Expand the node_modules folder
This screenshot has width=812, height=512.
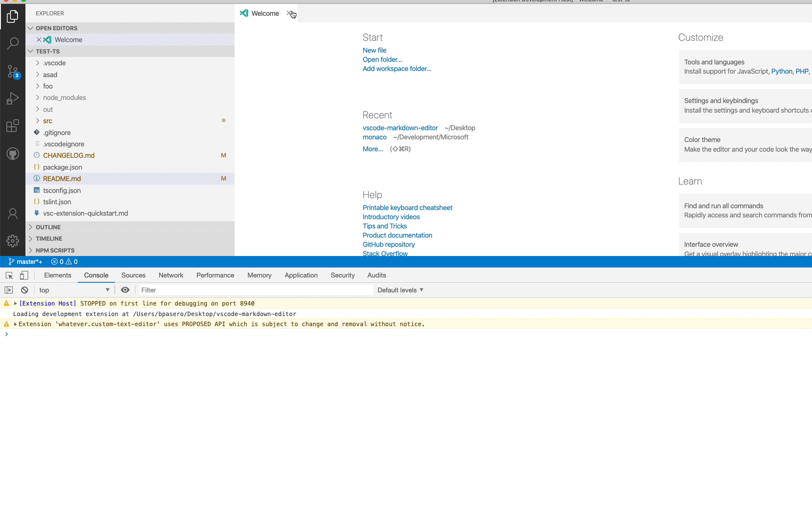(65, 97)
